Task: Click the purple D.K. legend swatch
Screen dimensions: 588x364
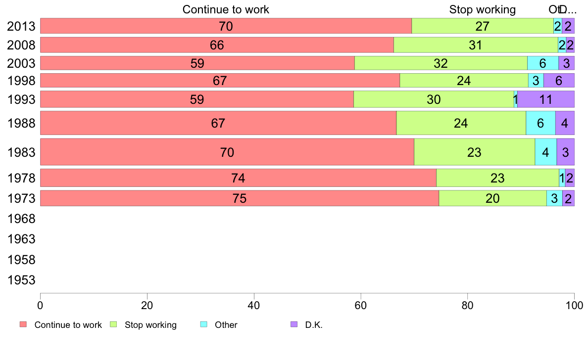Action: point(294,324)
